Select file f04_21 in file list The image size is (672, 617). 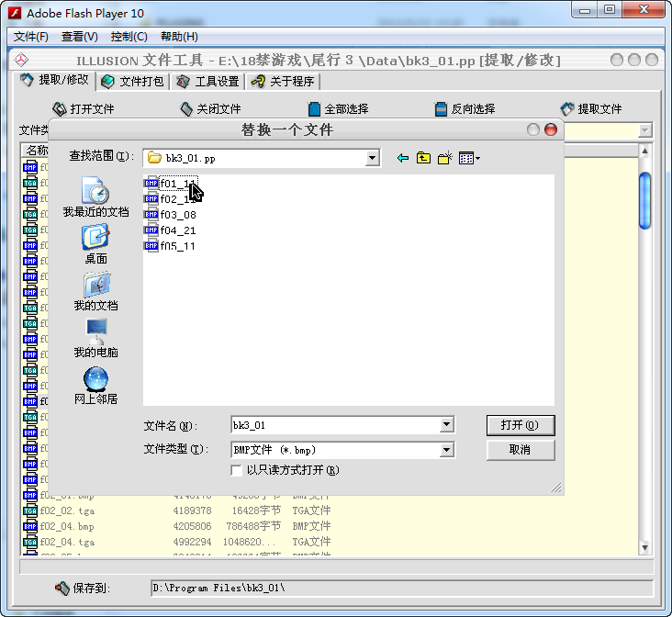click(x=171, y=230)
